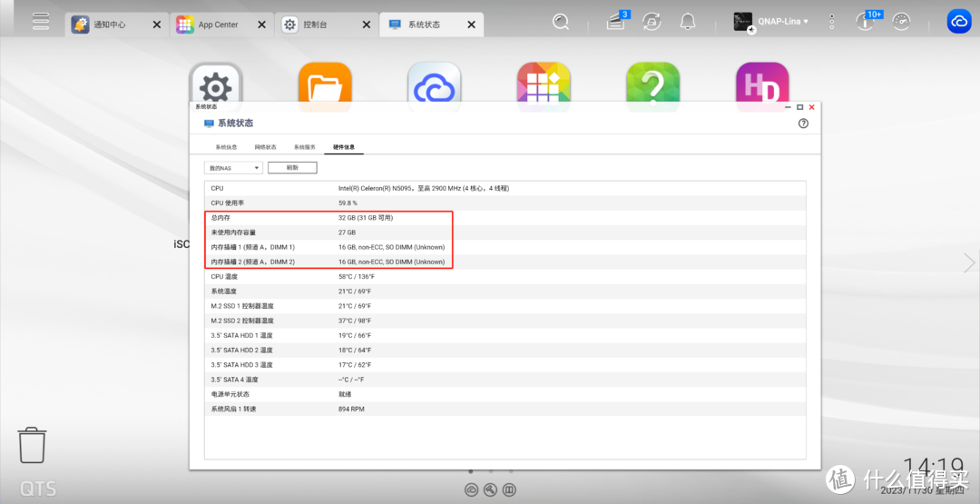Open the File Station orange folder icon
The width and height of the screenshot is (980, 504).
[x=325, y=82]
